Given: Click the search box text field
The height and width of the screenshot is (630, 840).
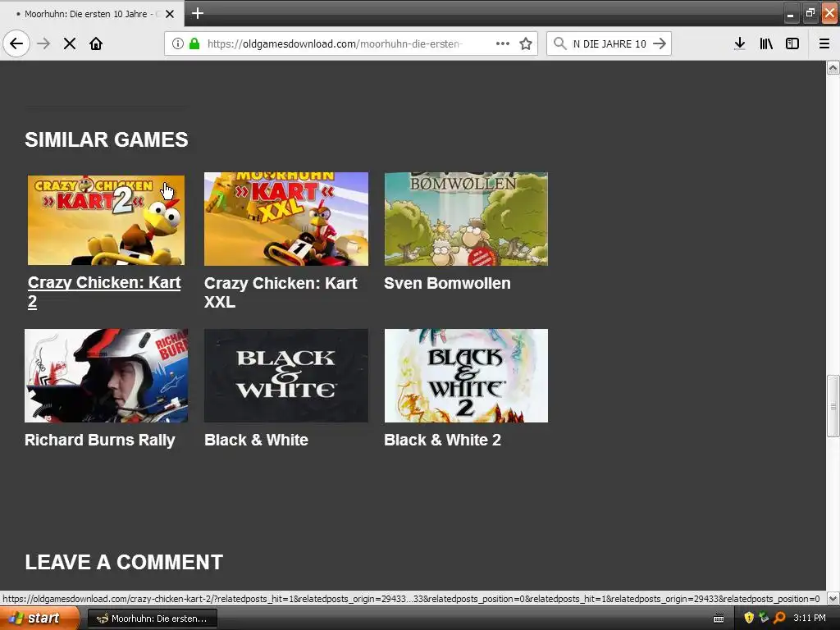Looking at the screenshot, I should pos(609,43).
